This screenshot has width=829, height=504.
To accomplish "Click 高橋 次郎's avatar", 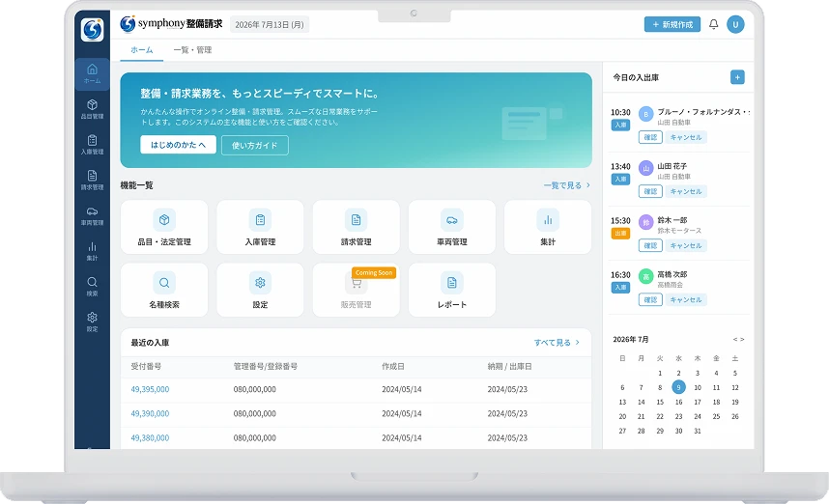I will (x=645, y=276).
